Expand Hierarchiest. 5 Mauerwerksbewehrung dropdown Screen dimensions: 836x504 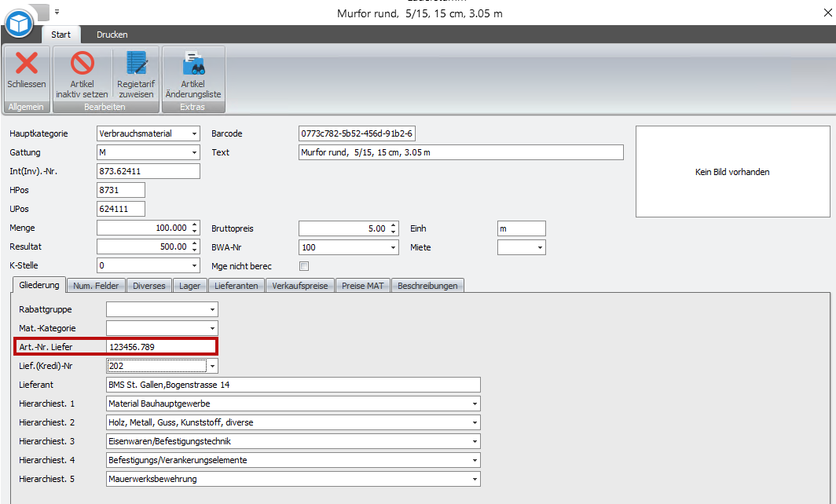point(475,479)
